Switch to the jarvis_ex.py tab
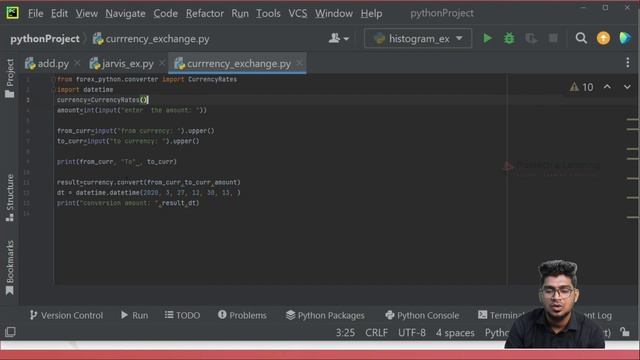Image resolution: width=640 pixels, height=360 pixels. (122, 64)
